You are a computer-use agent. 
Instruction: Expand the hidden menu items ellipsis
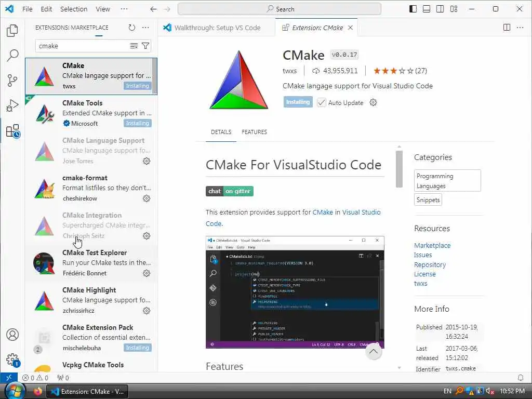(x=124, y=9)
